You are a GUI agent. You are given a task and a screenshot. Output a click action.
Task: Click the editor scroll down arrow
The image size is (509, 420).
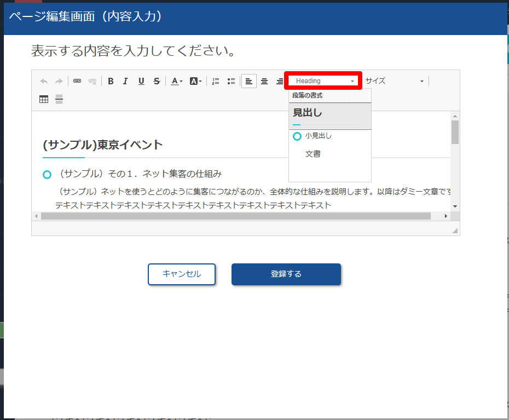point(455,206)
